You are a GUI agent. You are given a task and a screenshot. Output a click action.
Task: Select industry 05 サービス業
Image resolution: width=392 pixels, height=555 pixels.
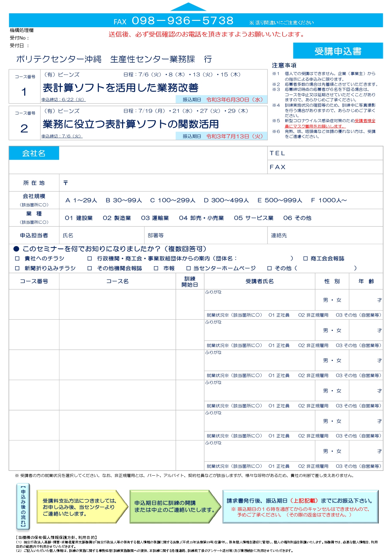[254, 218]
